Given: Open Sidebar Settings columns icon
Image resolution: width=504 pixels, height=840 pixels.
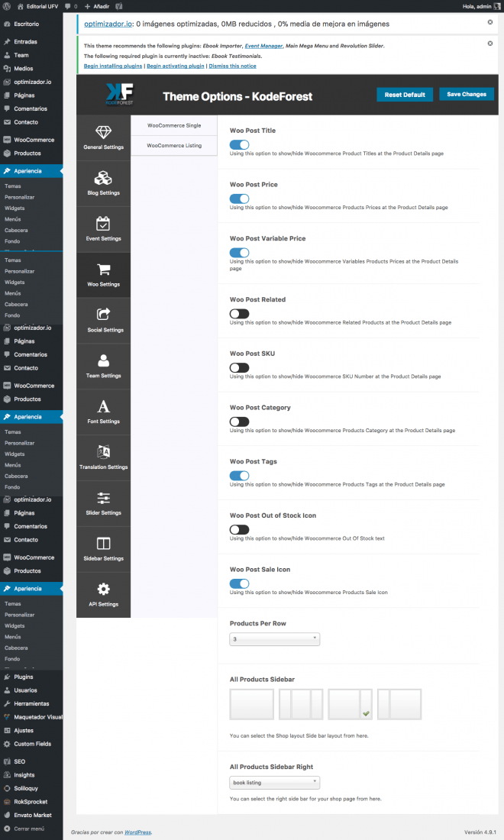Looking at the screenshot, I should click(x=103, y=543).
